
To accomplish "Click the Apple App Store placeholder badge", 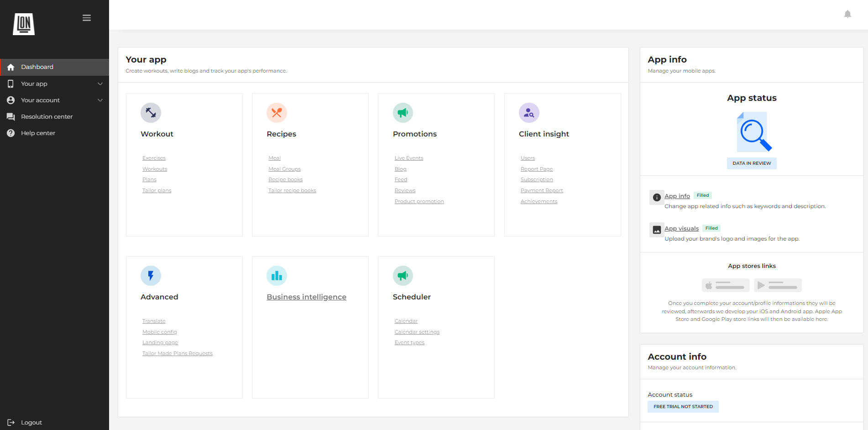I will (725, 285).
